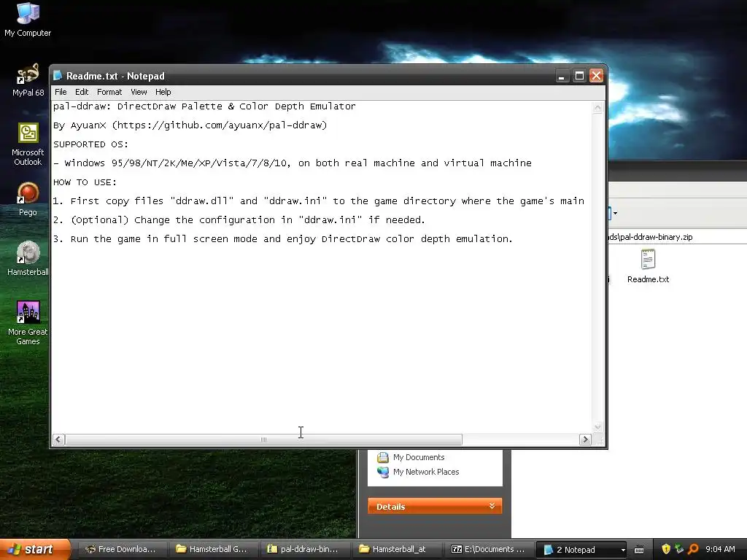Select the Readme.txt file icon in Explorer window
Screen dimensions: 747x560
click(648, 266)
